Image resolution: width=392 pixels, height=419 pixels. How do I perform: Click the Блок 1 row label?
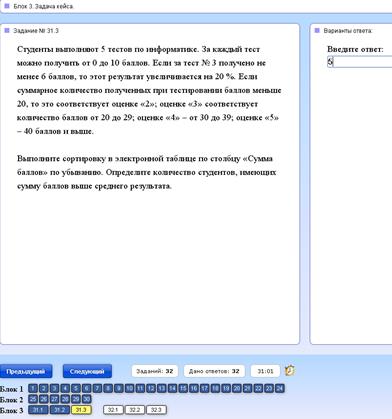click(12, 389)
